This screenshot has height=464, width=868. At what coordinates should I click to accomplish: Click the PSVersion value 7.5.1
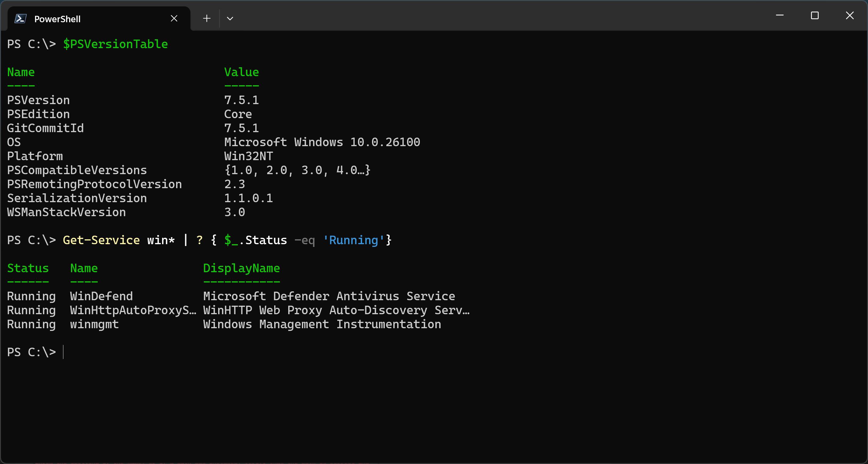coord(242,100)
